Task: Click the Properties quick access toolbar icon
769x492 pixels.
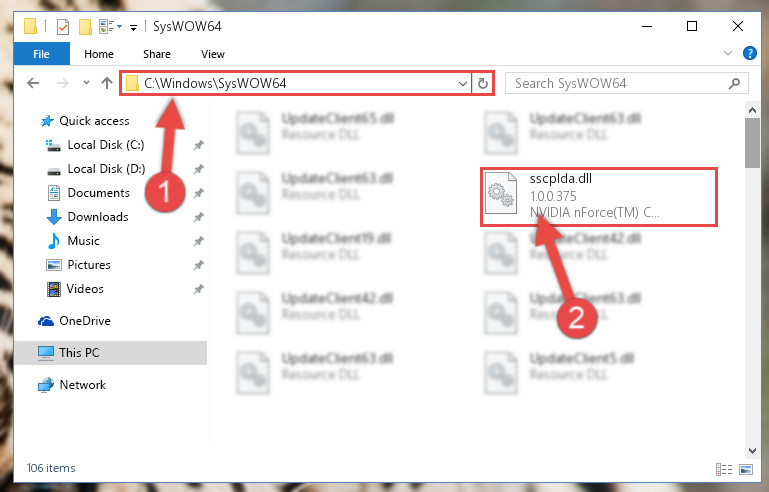Action: 63,26
